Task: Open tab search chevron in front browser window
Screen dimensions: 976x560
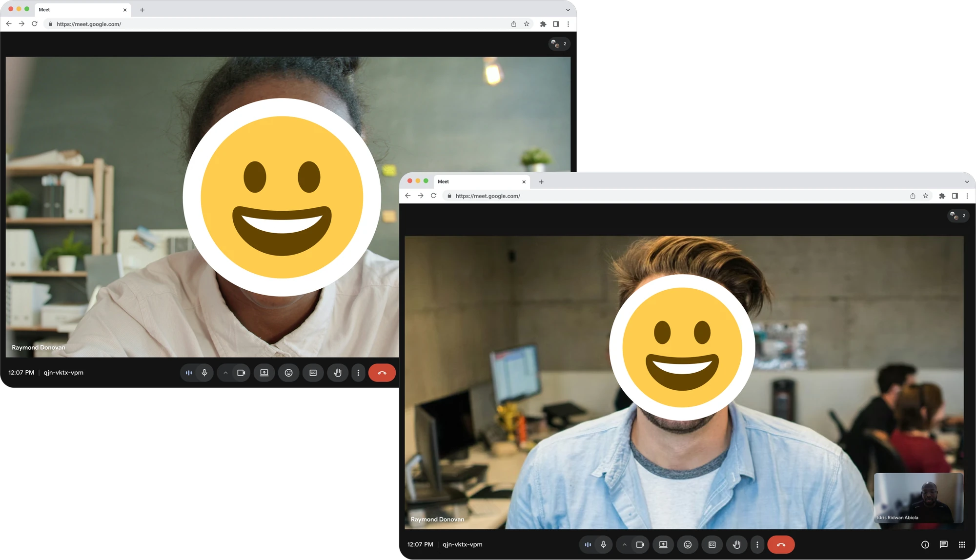Action: [967, 181]
